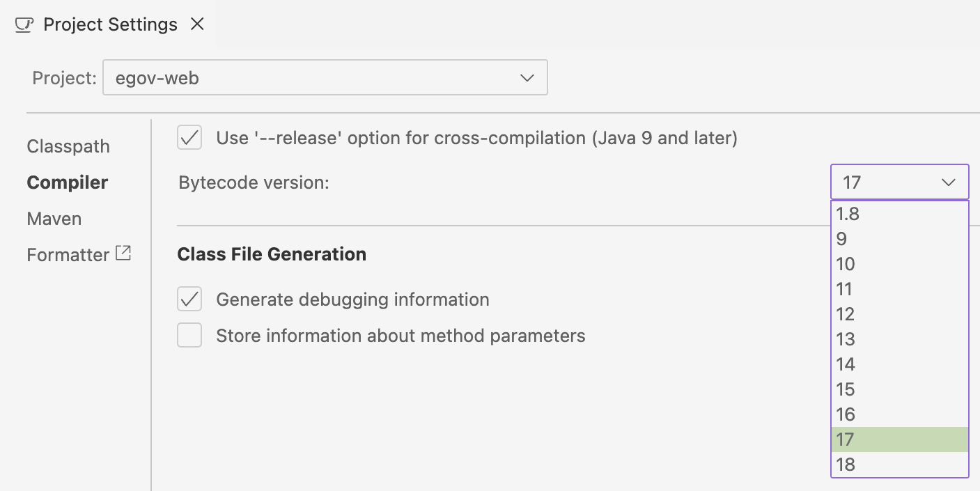Open Formatter via its external link icon
The height and width of the screenshot is (491, 980).
pos(125,254)
